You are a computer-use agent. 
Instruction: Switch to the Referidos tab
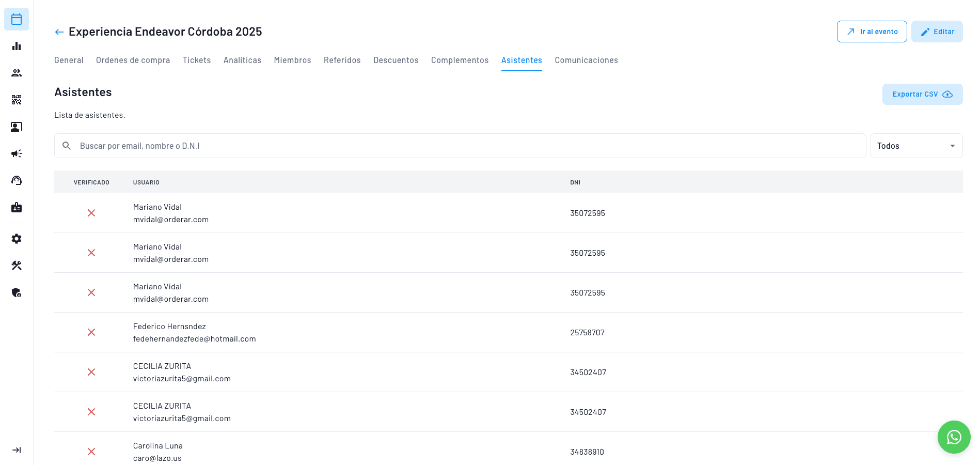pos(342,60)
